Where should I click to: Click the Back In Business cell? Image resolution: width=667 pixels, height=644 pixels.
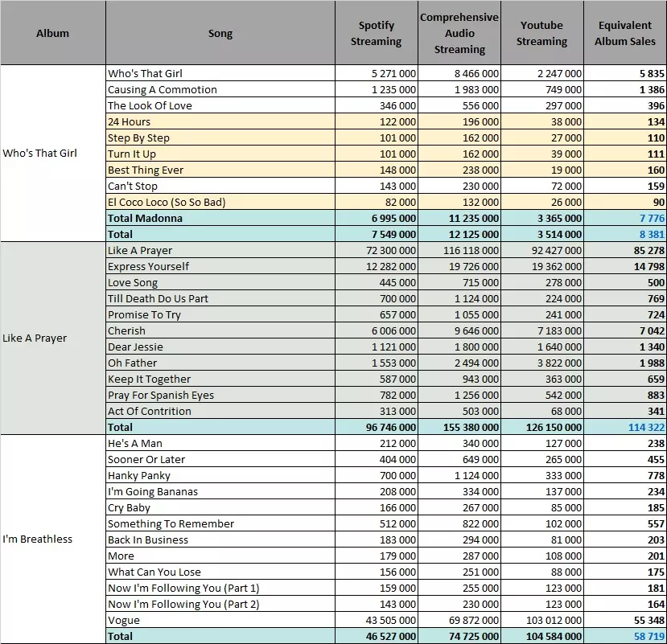click(x=220, y=539)
